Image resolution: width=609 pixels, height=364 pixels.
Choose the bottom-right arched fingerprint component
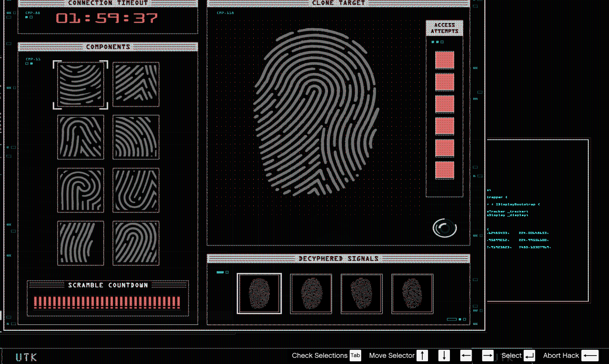click(x=136, y=243)
